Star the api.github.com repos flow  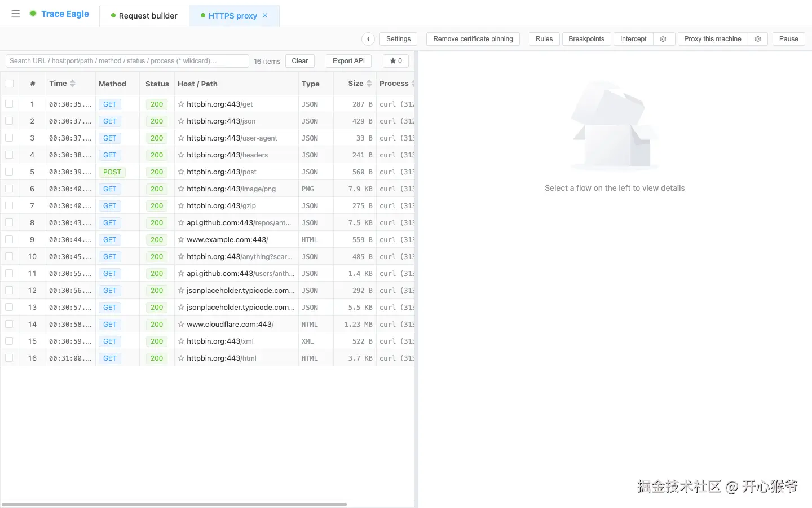(181, 222)
